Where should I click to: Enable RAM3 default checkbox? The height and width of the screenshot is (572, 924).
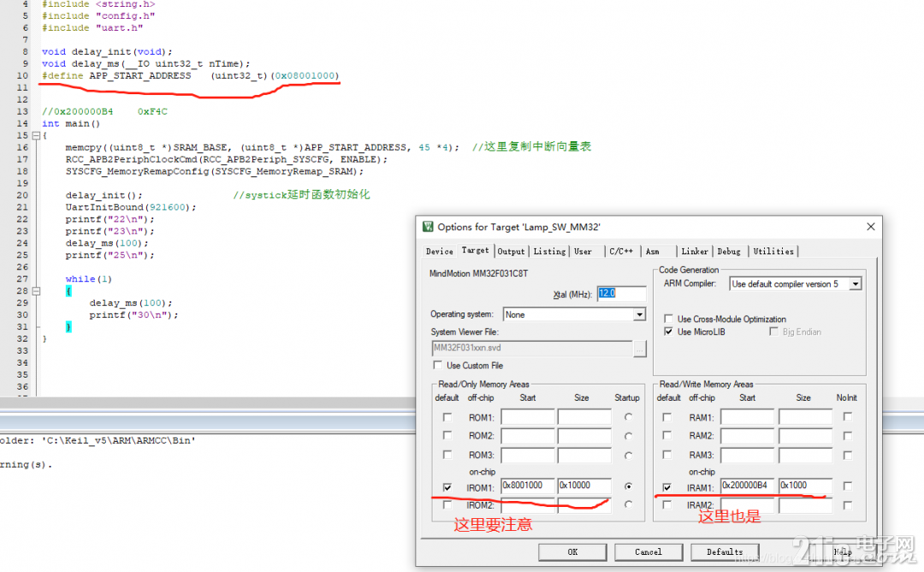pyautogui.click(x=666, y=455)
